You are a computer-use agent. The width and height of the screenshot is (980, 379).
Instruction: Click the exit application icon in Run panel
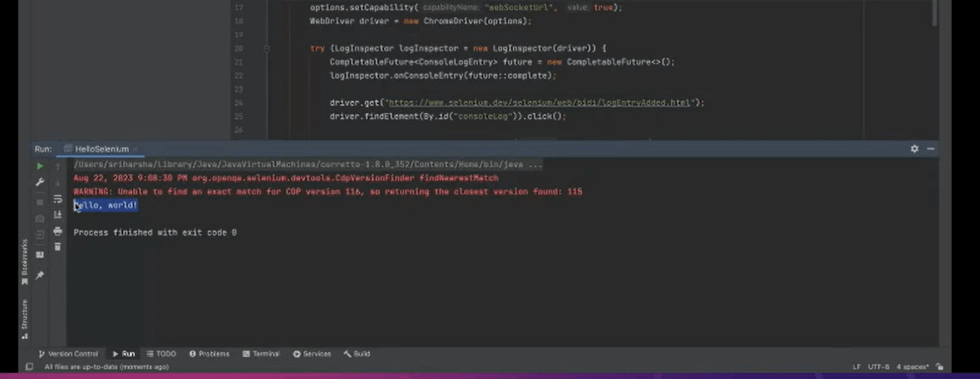tap(40, 235)
